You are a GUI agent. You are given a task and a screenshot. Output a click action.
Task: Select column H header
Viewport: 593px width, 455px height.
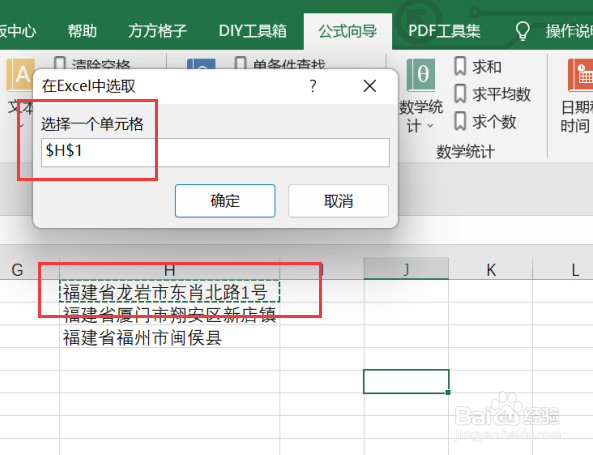click(x=169, y=270)
